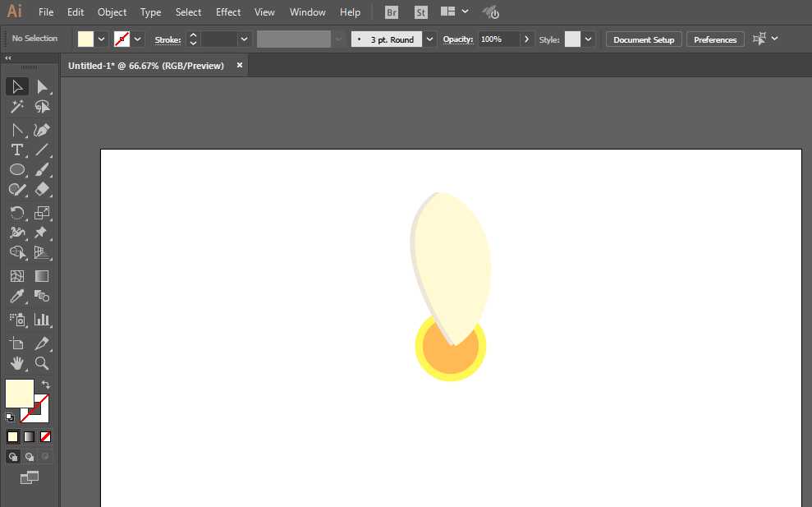Viewport: 812px width, 507px height.
Task: Open the Preferences button
Action: tap(715, 39)
